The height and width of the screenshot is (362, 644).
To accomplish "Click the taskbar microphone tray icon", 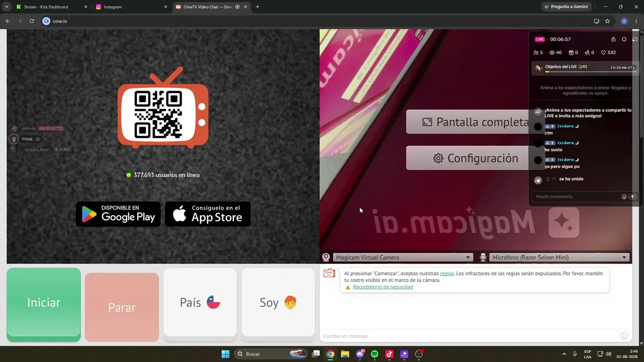I will (575, 354).
